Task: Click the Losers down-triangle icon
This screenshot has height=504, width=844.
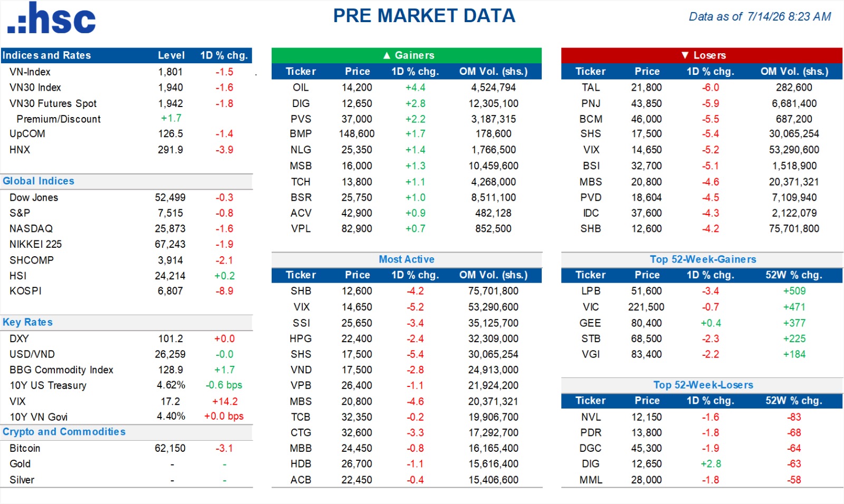Action: (x=685, y=55)
